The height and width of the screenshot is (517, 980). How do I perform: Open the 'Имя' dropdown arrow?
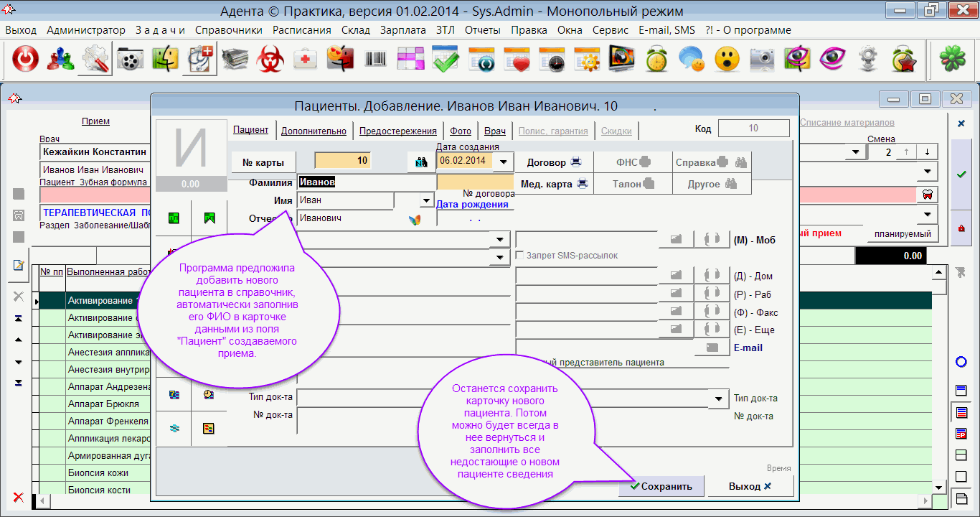426,200
